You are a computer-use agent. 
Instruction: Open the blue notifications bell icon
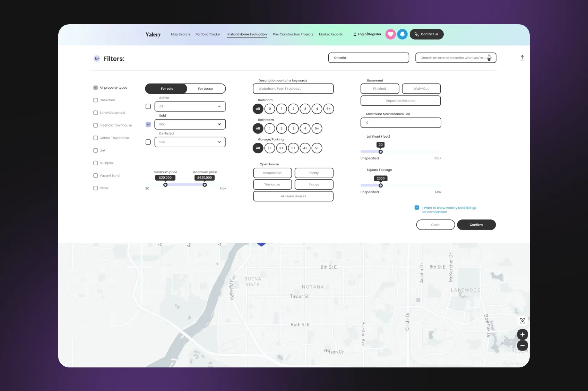pos(402,34)
